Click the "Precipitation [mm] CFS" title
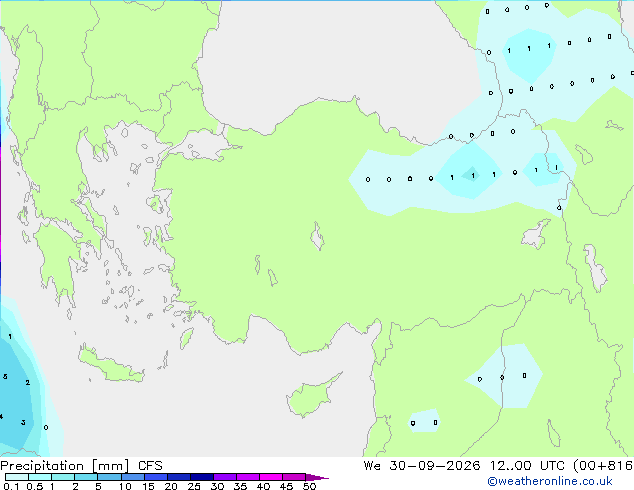 (x=81, y=466)
